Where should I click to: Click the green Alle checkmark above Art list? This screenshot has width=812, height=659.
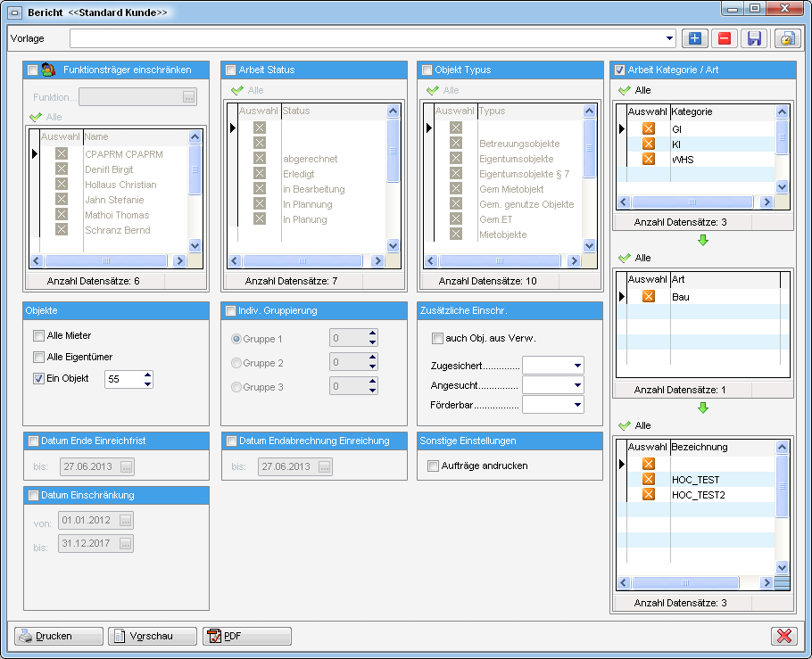[x=625, y=258]
